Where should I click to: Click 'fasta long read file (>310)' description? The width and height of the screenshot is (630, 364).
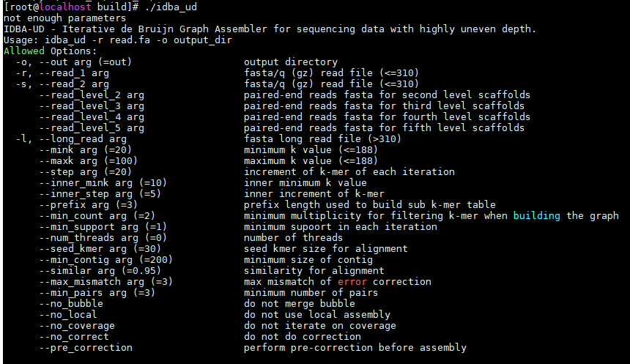(x=322, y=139)
